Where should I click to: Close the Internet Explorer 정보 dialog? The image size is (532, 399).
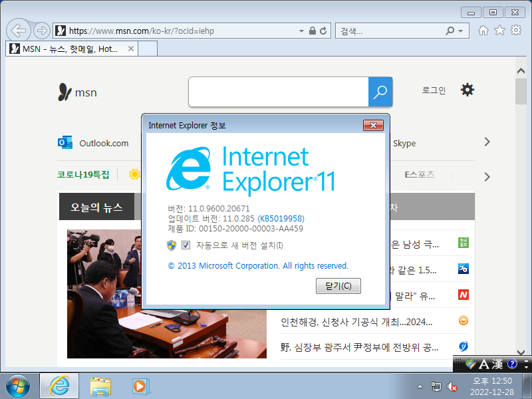[x=373, y=125]
